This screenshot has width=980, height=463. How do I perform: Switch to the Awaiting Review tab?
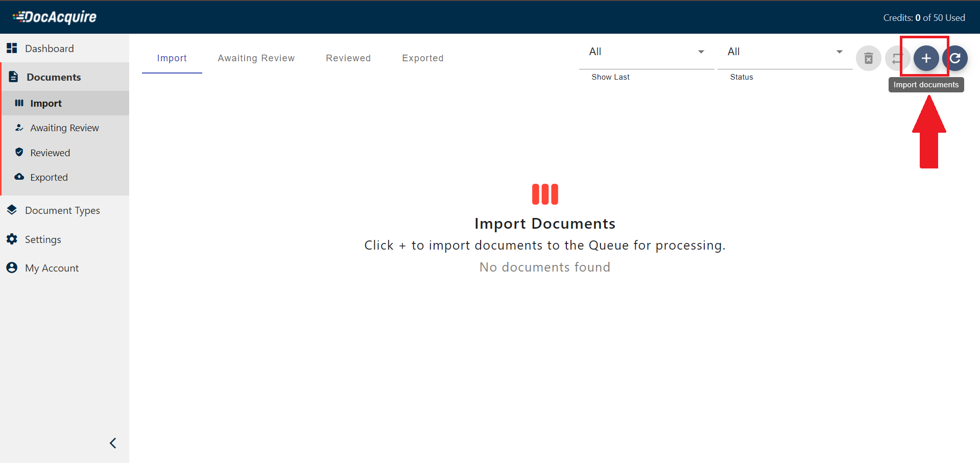256,58
